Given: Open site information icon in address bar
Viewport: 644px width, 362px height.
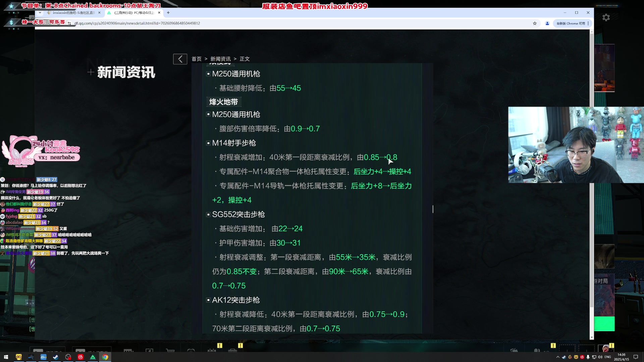Looking at the screenshot, I should coord(69,23).
